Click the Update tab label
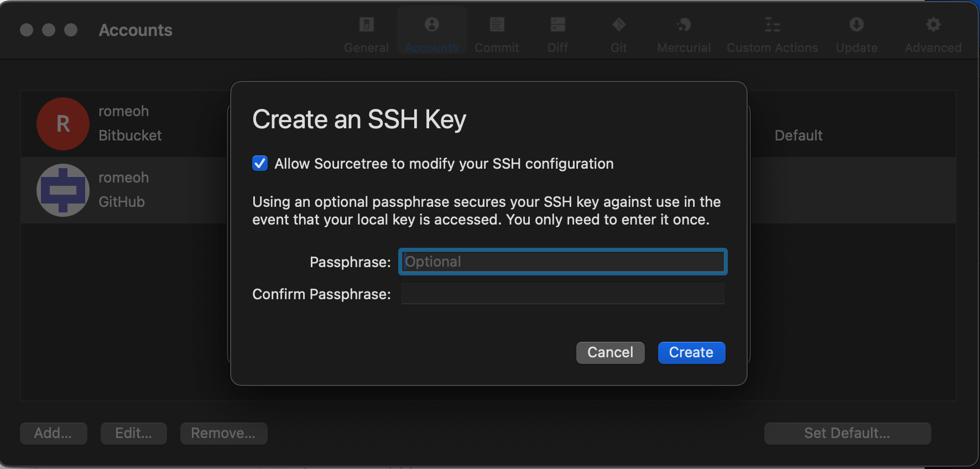Screen dimensions: 980x469 [x=857, y=48]
